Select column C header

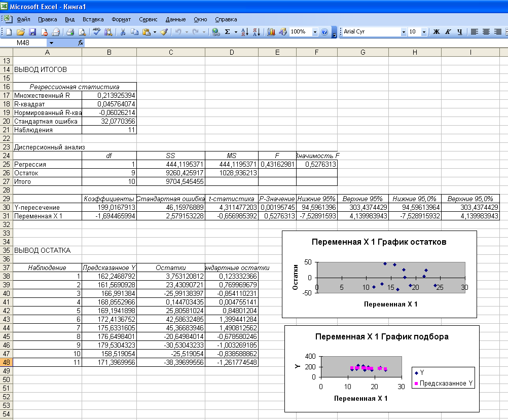click(x=171, y=52)
